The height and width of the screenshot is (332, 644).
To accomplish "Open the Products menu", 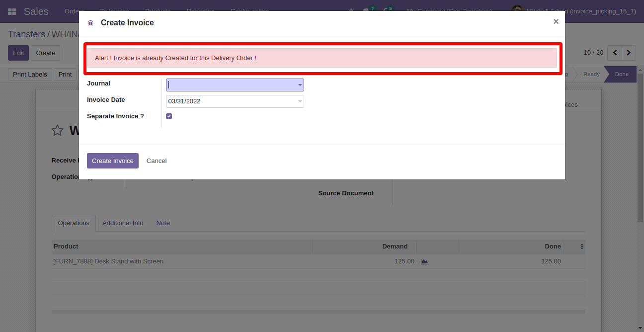I will click(x=158, y=10).
